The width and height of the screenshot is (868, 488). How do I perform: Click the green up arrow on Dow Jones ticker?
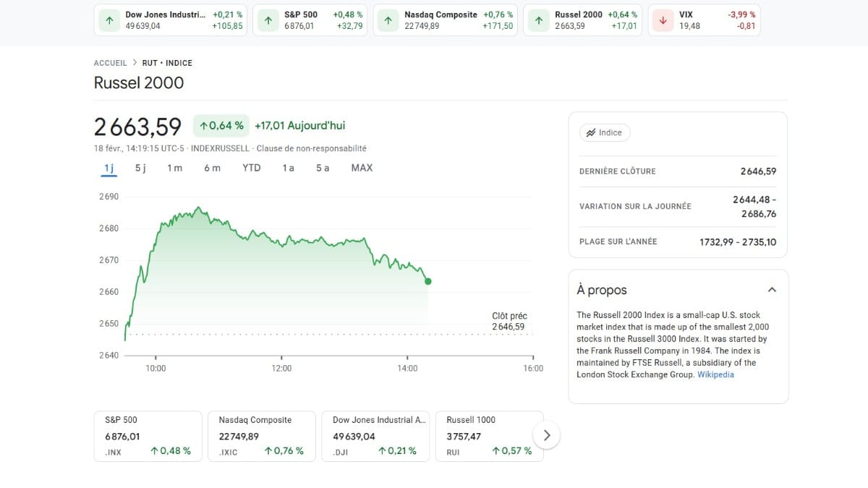click(x=109, y=20)
